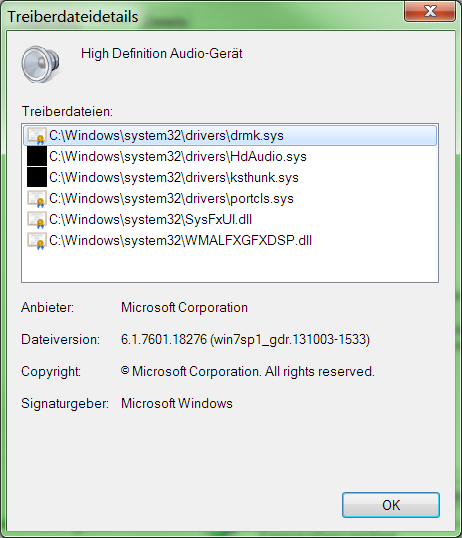The width and height of the screenshot is (462, 538).
Task: Click the Microsoft Windows signer value
Action: click(177, 403)
